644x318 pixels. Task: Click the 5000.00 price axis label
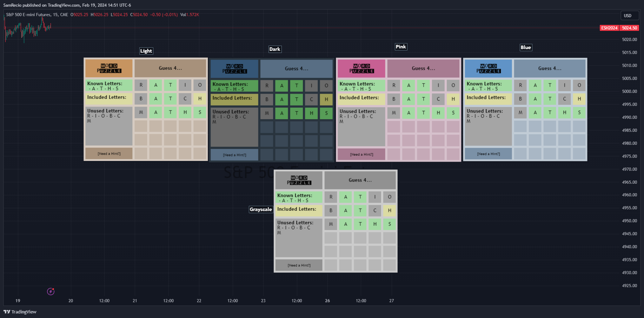pyautogui.click(x=630, y=92)
